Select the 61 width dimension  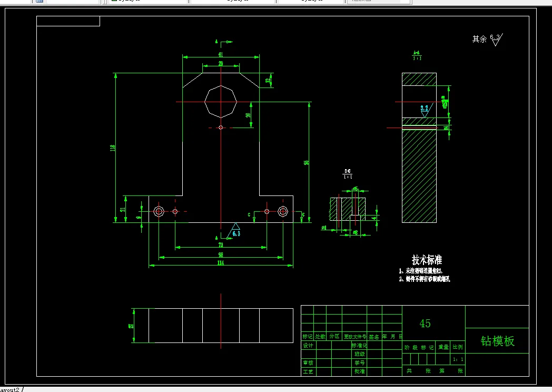(x=221, y=55)
